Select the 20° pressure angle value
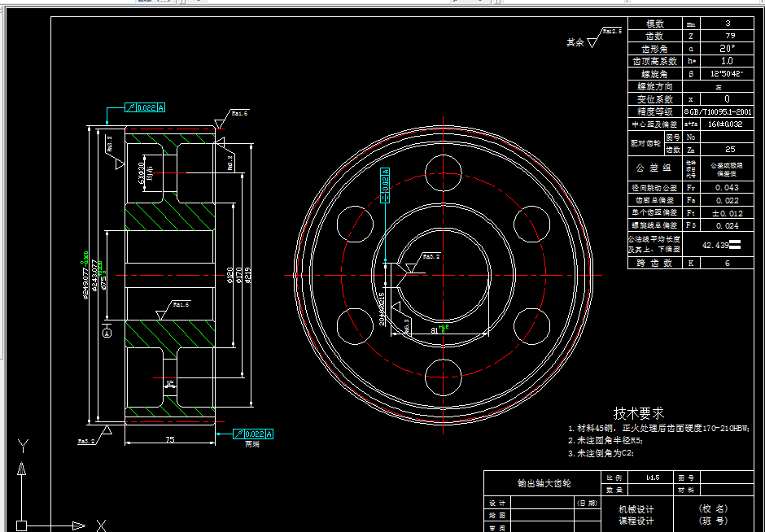Viewport: 765px width, 532px height. [727, 49]
